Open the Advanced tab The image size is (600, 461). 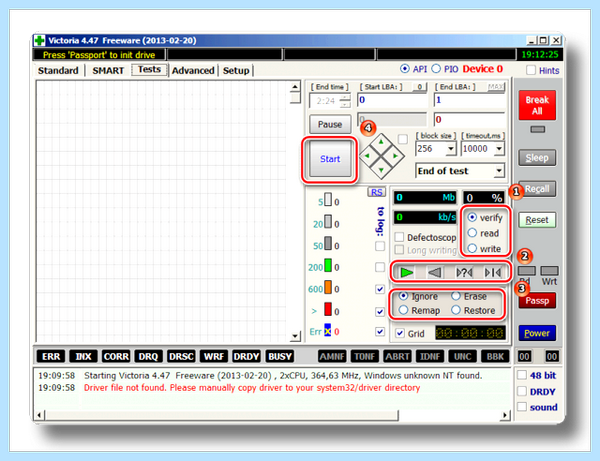[x=193, y=70]
